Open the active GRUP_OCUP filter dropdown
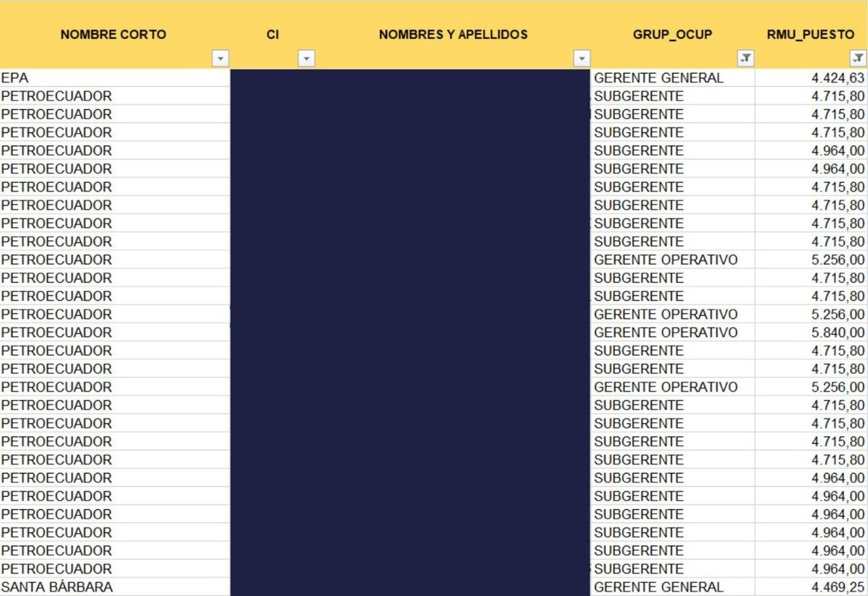Viewport: 868px width, 596px height. pos(746,59)
